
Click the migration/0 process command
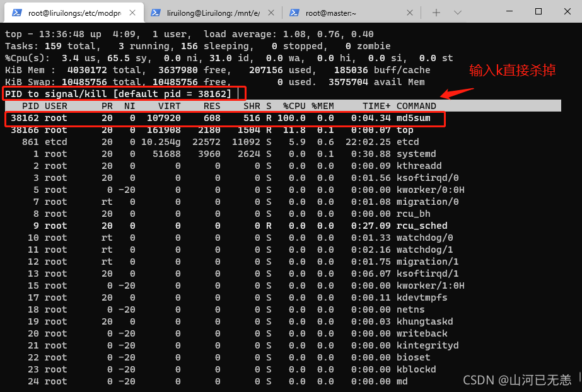tap(428, 202)
